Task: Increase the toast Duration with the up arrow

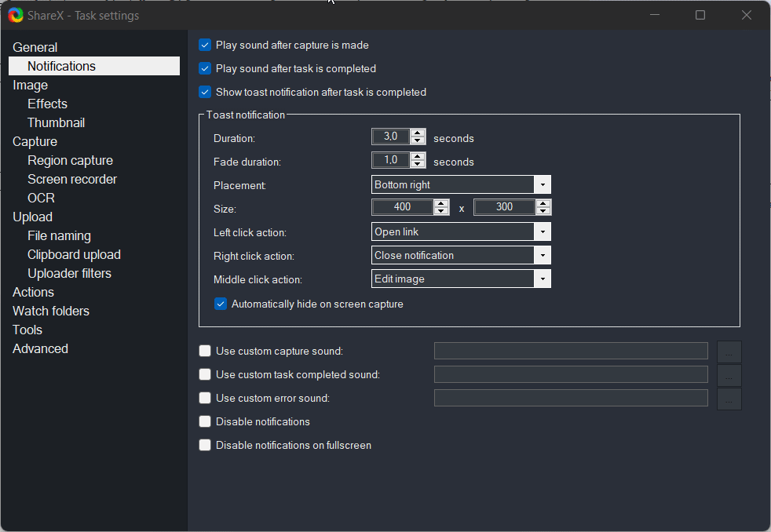Action: coord(417,133)
